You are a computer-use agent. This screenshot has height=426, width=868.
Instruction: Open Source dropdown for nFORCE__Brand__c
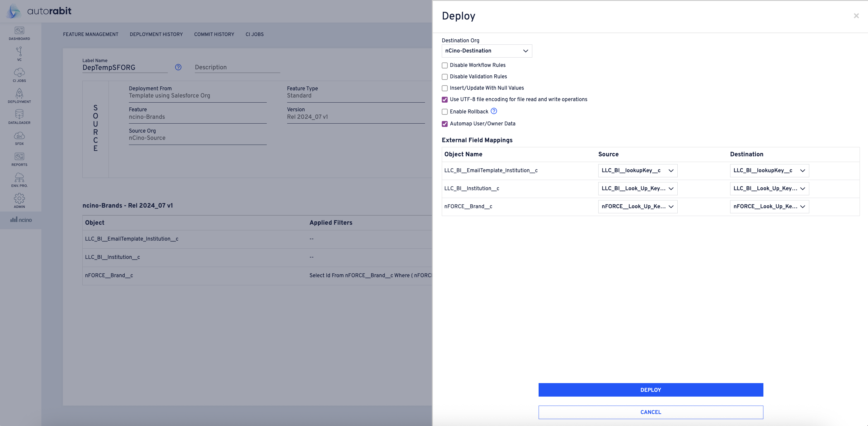[x=637, y=206]
